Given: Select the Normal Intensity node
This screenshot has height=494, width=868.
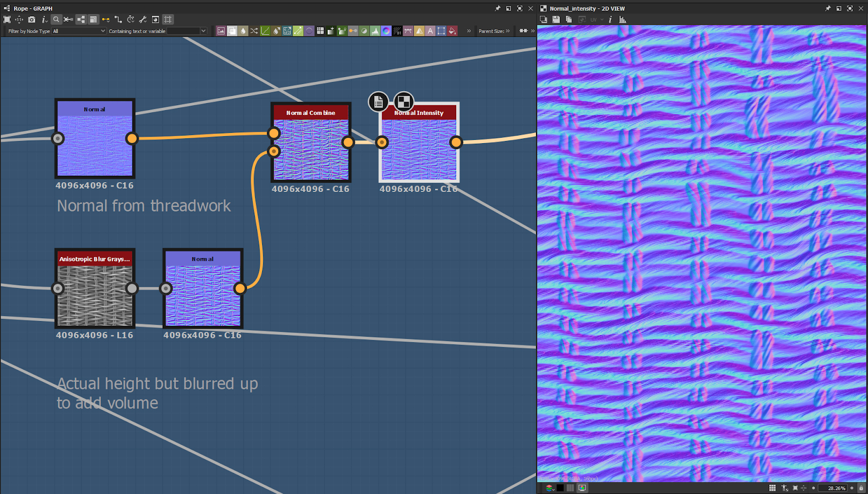Looking at the screenshot, I should pyautogui.click(x=419, y=142).
